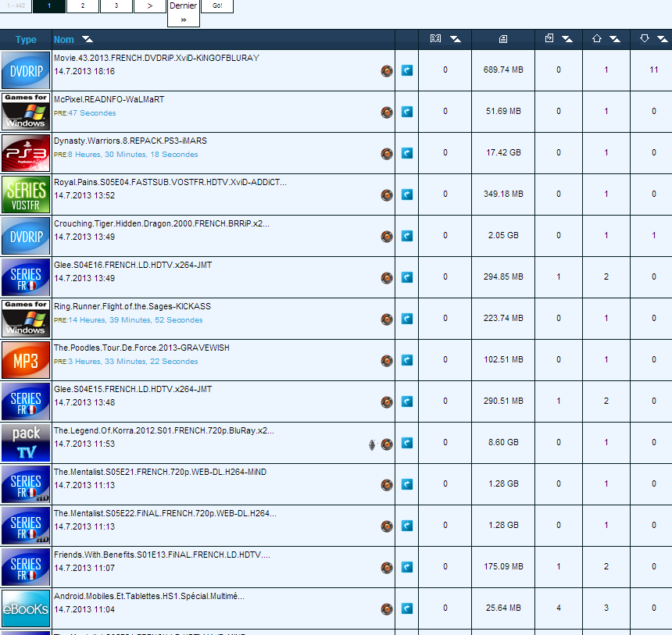
Task: Open Friends.With.Benefits.S01E13 torrent name
Action: [x=162, y=555]
